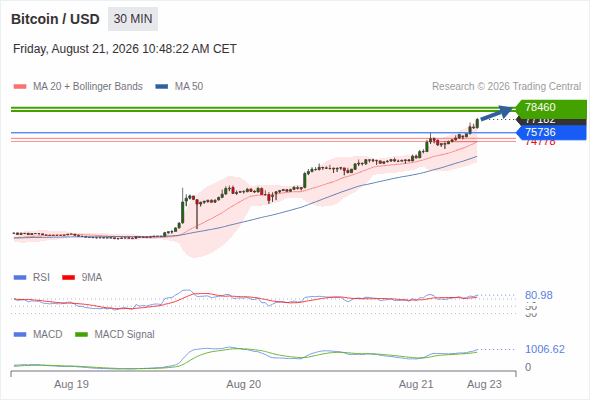This screenshot has height=400, width=590.
Task: Click the RSI value 80.98
Action: (539, 295)
